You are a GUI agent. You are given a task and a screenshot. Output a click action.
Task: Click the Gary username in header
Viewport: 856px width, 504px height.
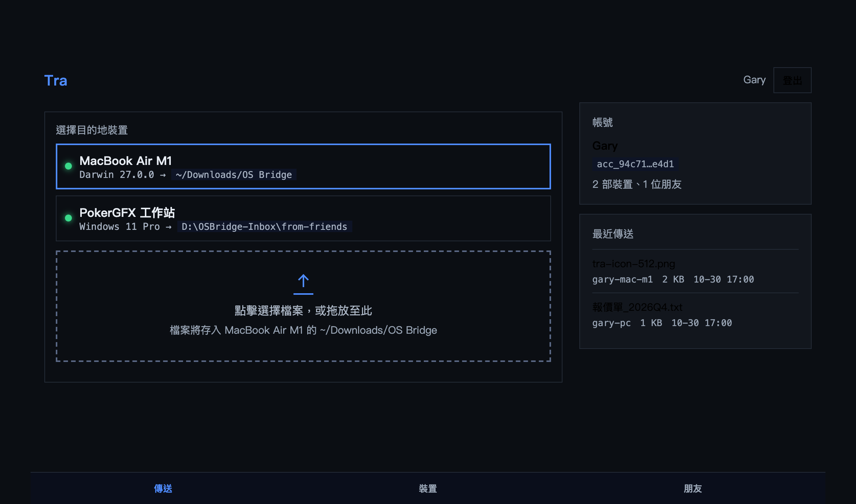(754, 80)
